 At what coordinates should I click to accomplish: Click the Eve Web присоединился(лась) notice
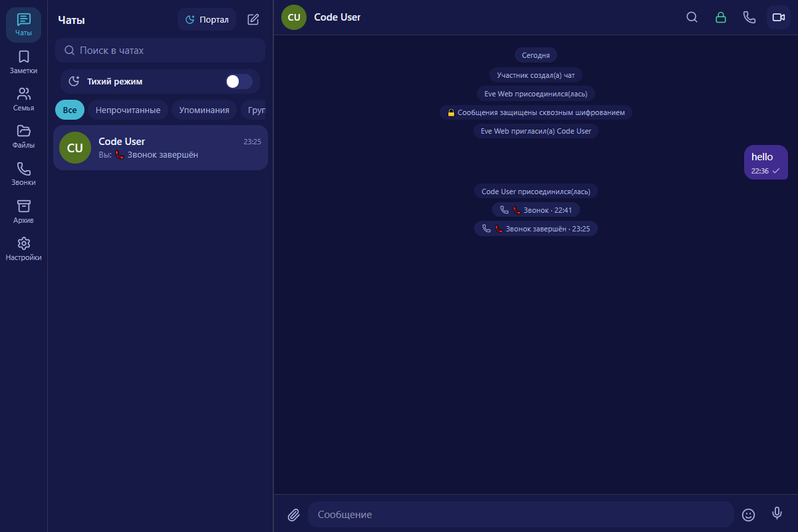tap(536, 93)
